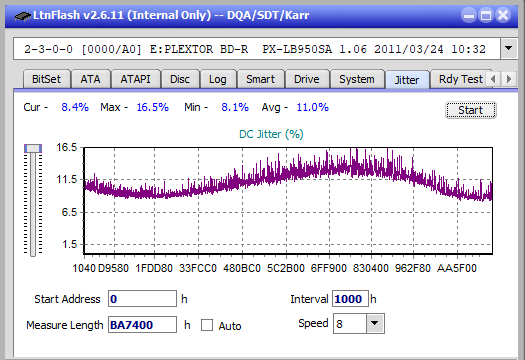
Task: Open the Rdy Test tab
Action: point(460,79)
